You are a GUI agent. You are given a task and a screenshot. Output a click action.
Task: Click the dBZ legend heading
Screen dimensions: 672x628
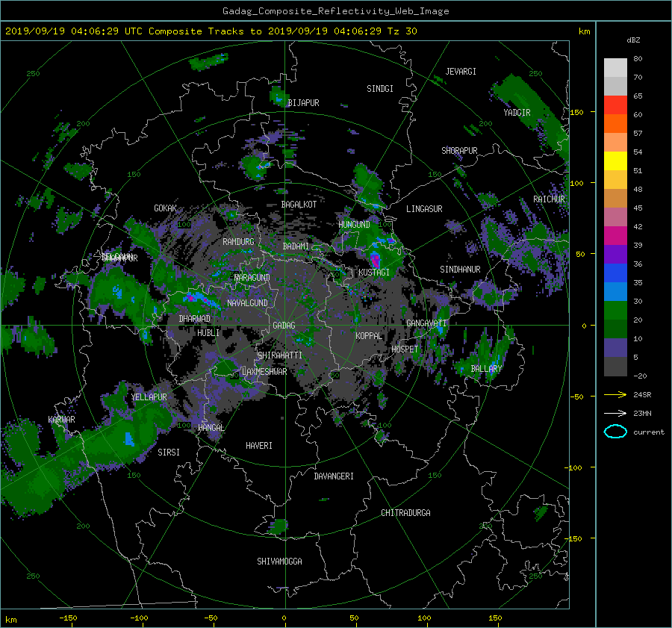(633, 40)
